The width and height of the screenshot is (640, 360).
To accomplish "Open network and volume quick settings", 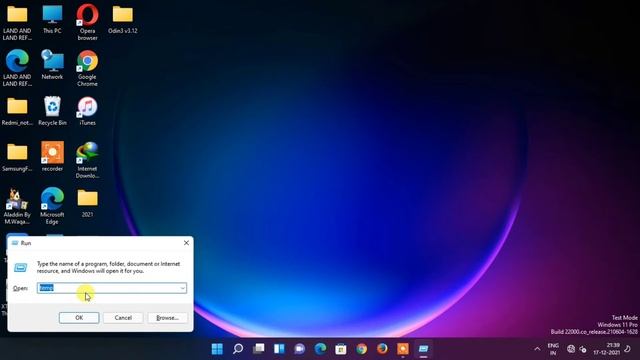I will click(577, 349).
